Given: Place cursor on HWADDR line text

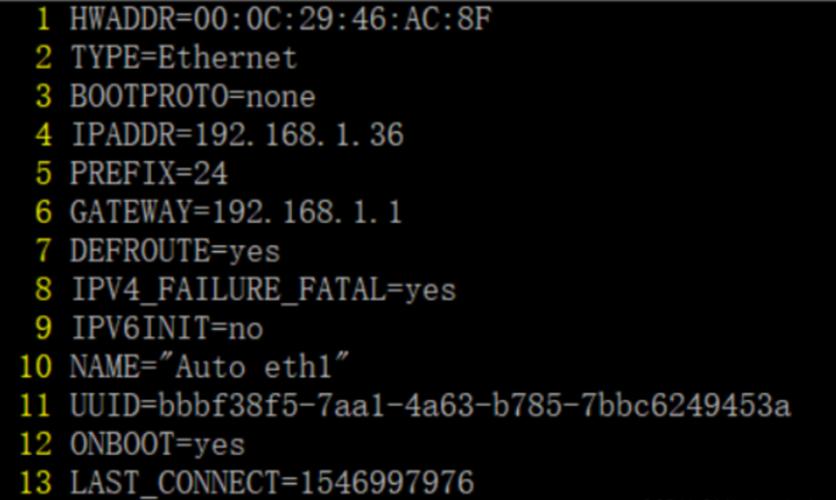Looking at the screenshot, I should 280,19.
